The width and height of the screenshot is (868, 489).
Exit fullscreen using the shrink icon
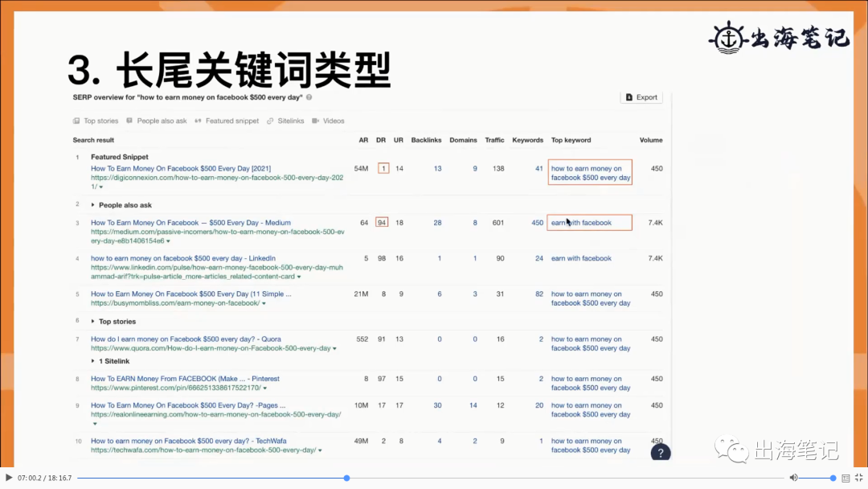858,478
